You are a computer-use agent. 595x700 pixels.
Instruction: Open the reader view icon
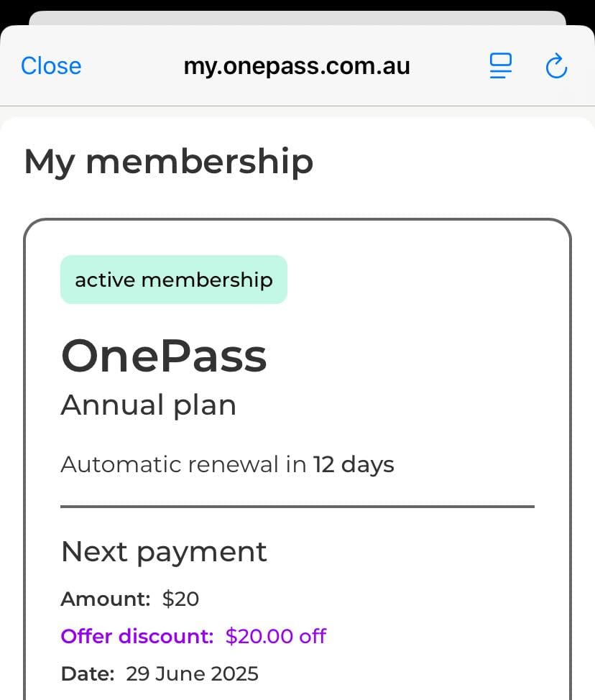click(500, 66)
